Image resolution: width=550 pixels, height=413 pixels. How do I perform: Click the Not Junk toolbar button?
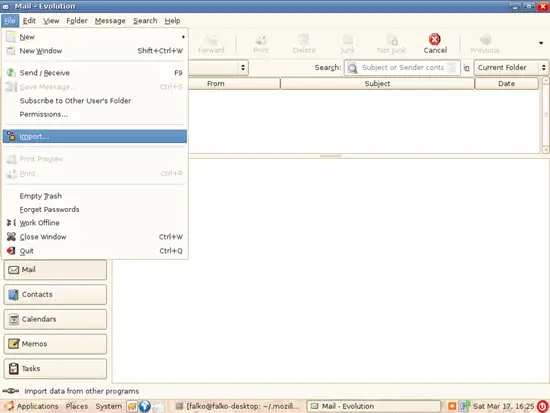pyautogui.click(x=392, y=44)
